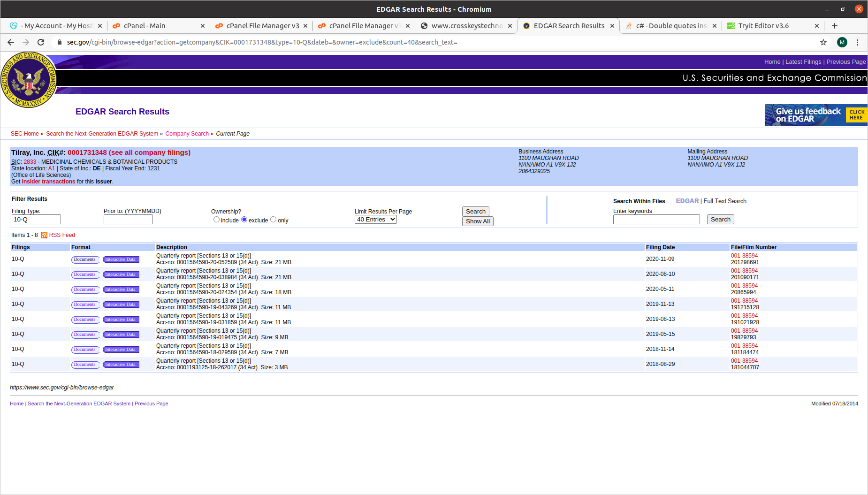This screenshot has height=495, width=868.
Task: Open Documents for 2020-11-09 filing
Action: click(85, 259)
